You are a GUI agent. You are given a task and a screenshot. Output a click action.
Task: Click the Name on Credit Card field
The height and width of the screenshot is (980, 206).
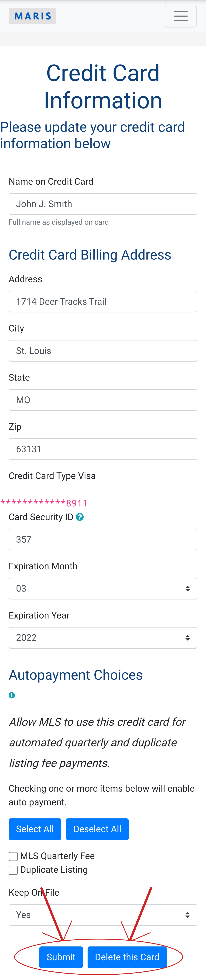click(103, 204)
